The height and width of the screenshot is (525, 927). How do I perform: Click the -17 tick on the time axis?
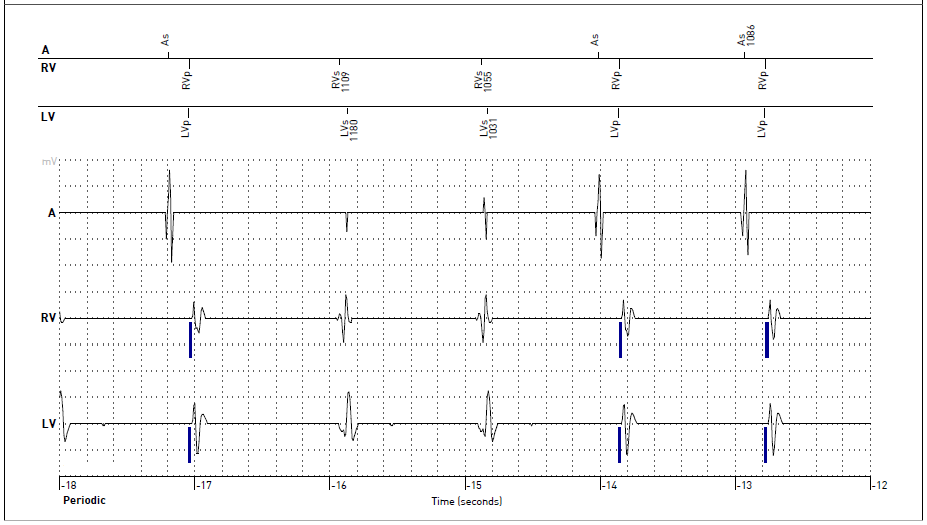tap(203, 486)
